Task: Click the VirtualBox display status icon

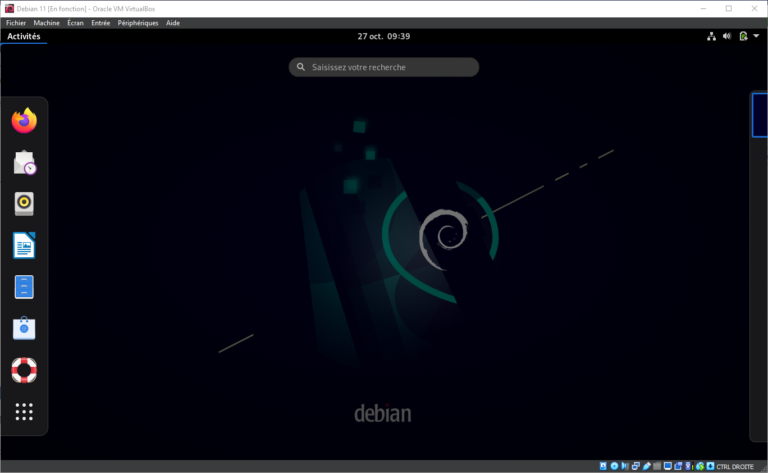Action: (x=668, y=466)
